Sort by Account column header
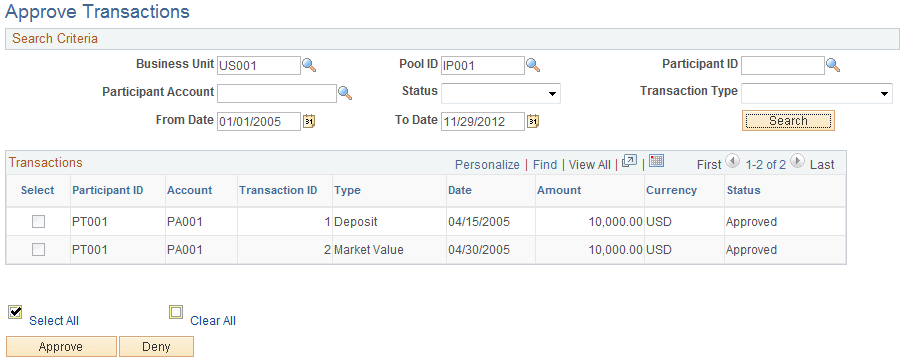This screenshot has height=361, width=906. pos(190,190)
